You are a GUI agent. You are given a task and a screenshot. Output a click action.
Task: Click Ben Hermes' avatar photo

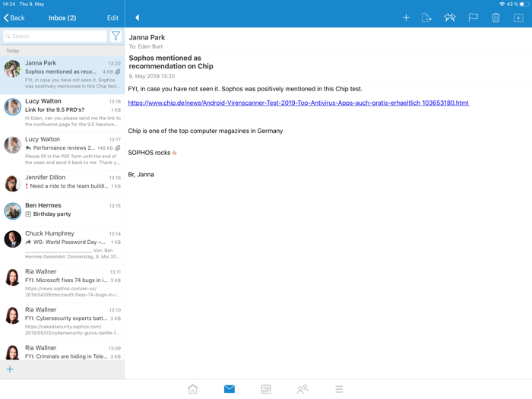tap(13, 211)
